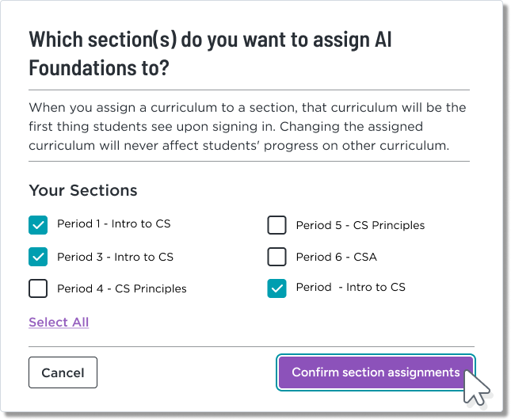Enable the Period 4 - CS Principles checkbox
The height and width of the screenshot is (420, 511).
38,288
